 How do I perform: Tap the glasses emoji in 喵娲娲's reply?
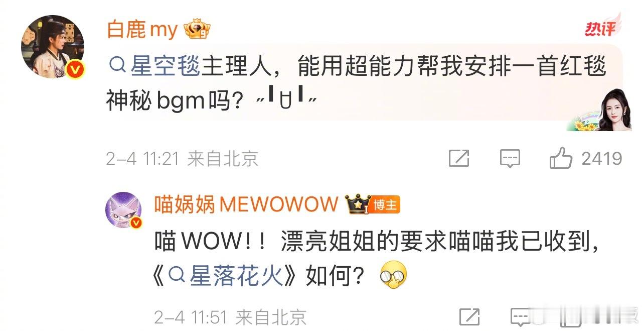394,276
